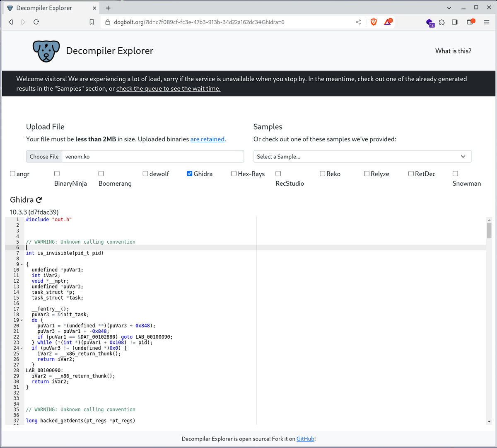
Task: Click line number 37 in the gutter
Action: (16, 421)
